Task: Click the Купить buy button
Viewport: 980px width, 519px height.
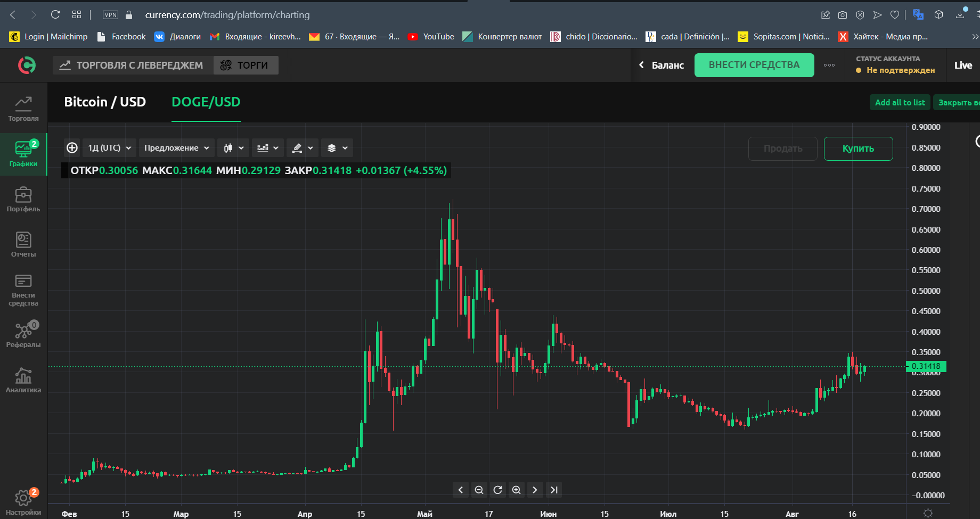Action: point(858,149)
